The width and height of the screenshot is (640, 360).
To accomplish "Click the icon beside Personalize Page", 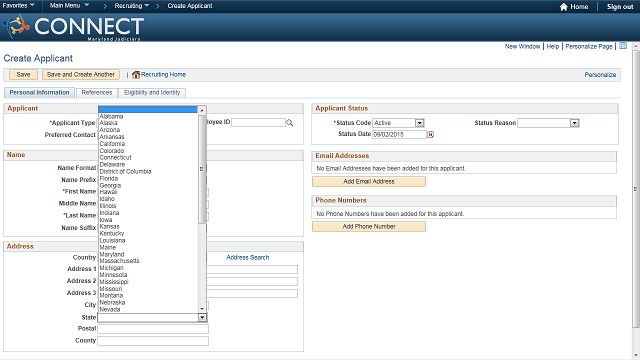I will pyautogui.click(x=623, y=46).
